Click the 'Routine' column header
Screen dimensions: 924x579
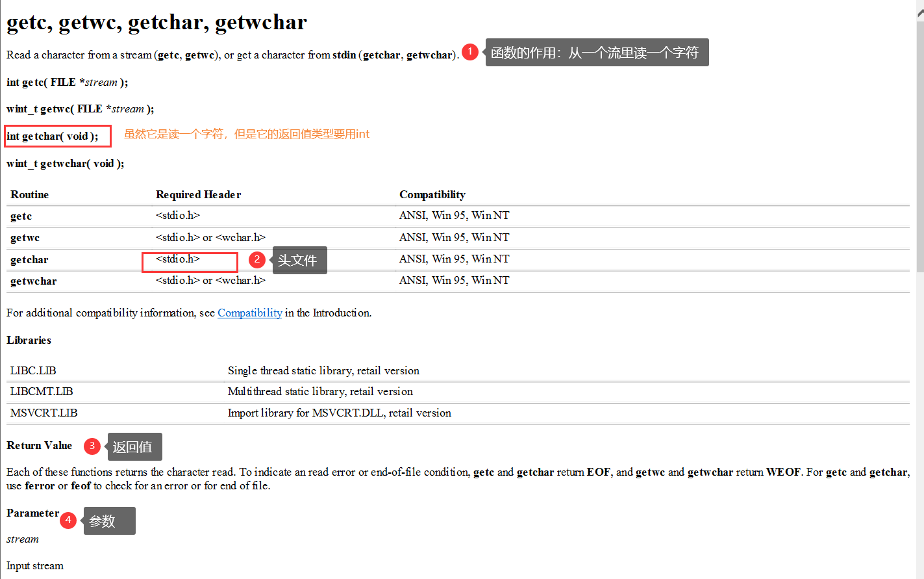[30, 195]
